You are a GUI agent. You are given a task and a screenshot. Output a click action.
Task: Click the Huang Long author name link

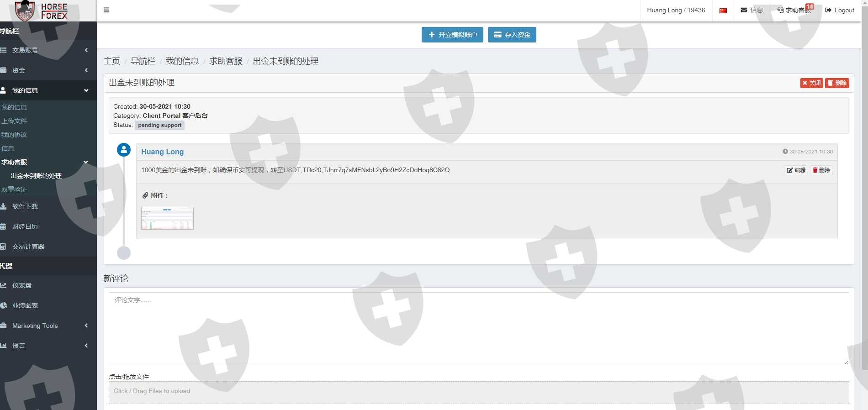tap(162, 152)
